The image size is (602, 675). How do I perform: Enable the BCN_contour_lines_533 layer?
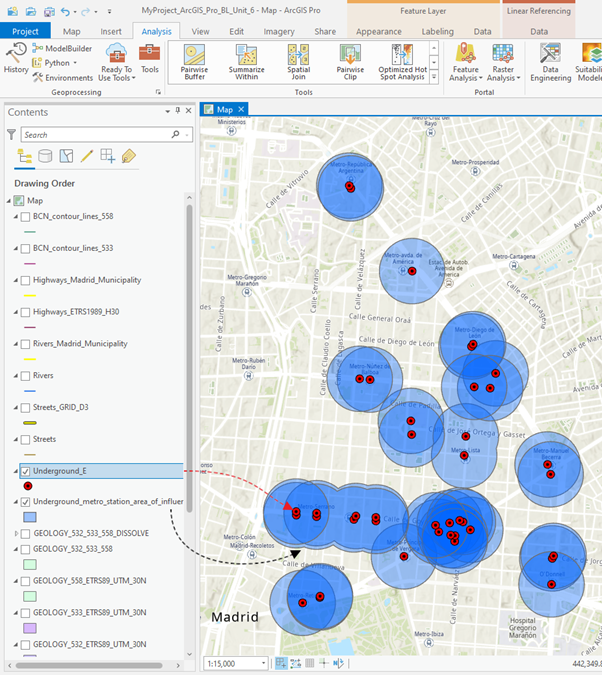point(25,248)
